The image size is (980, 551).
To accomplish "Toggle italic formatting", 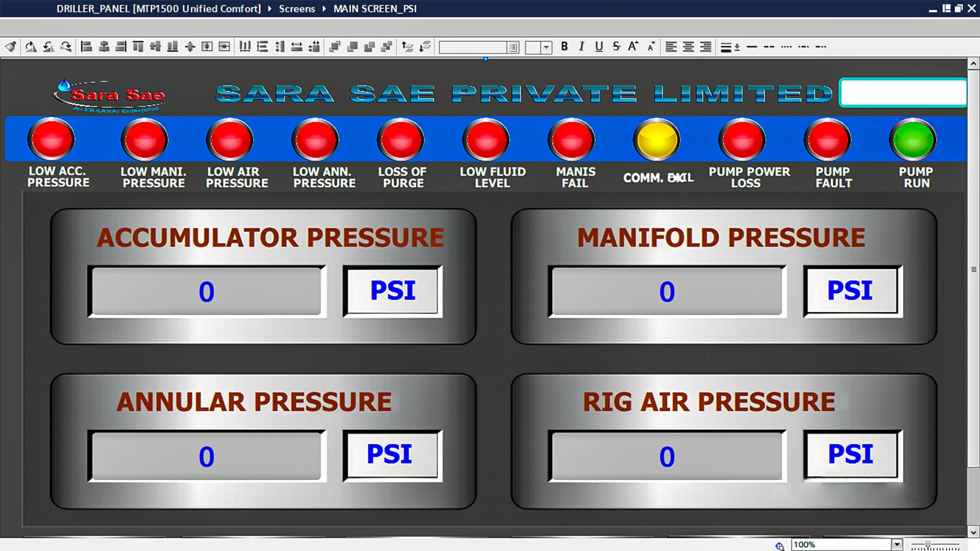I will coord(582,46).
